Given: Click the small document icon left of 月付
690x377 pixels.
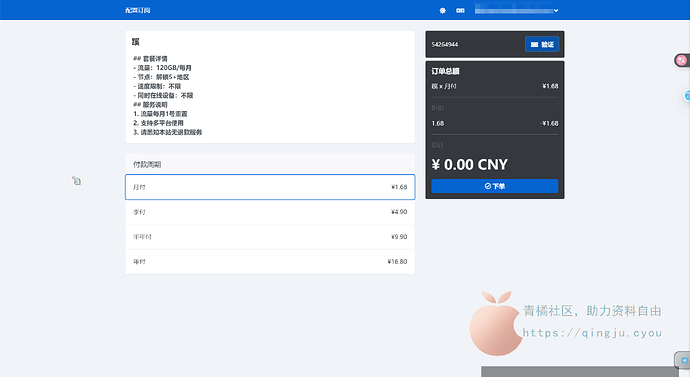Looking at the screenshot, I should pyautogui.click(x=77, y=181).
